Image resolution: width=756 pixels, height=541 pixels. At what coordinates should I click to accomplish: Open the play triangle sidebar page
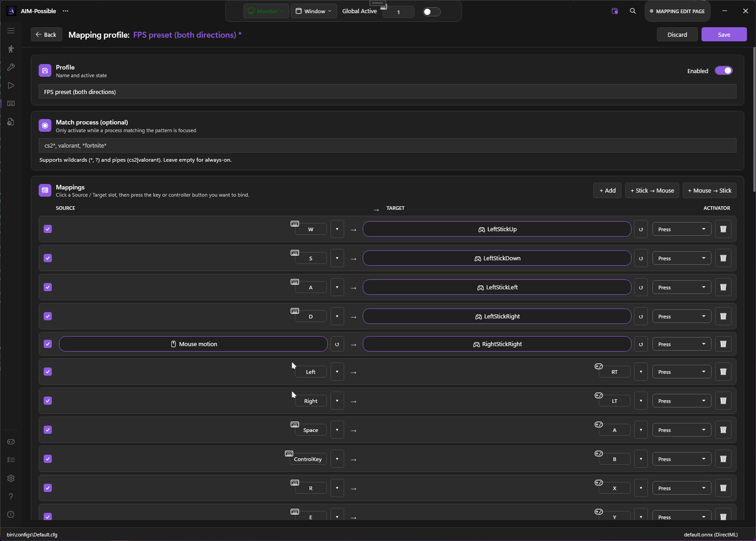click(11, 85)
